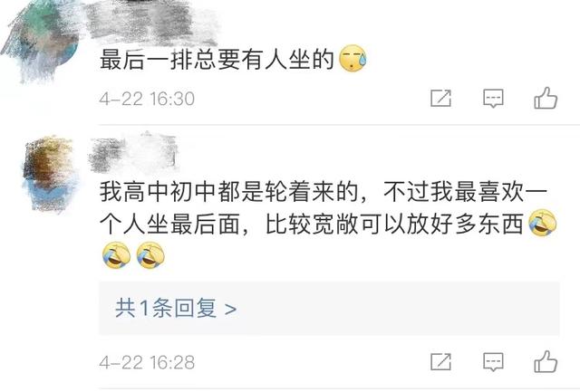Click the timestamp '4-22 16:28'

(x=147, y=362)
